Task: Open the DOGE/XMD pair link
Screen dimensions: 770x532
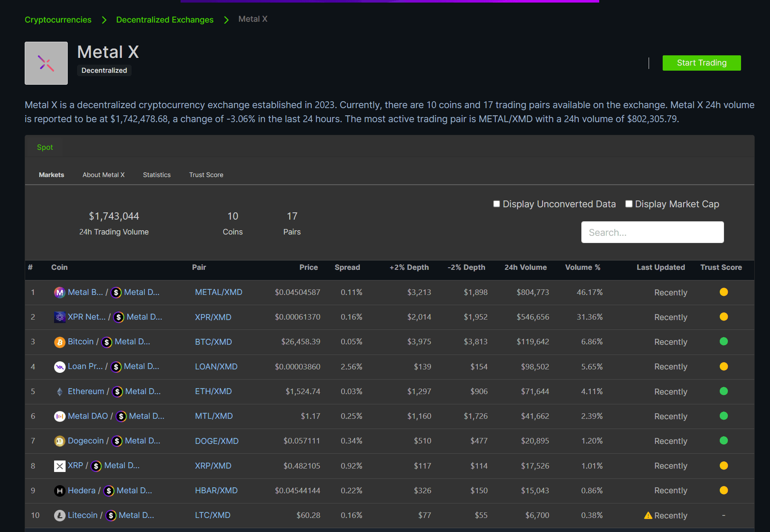Action: (217, 441)
